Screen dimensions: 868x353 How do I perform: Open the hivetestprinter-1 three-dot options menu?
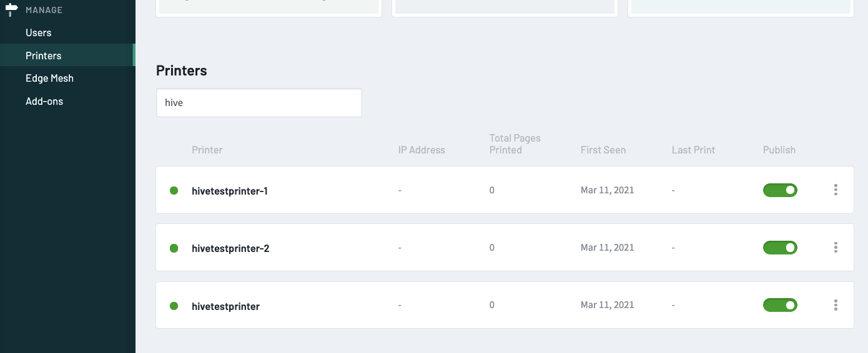[x=836, y=190]
